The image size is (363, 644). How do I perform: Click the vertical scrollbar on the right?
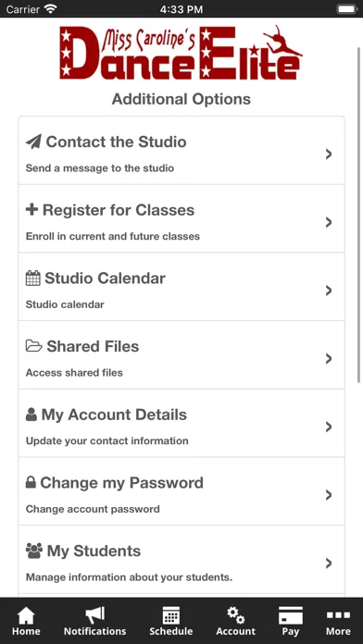coord(358,216)
